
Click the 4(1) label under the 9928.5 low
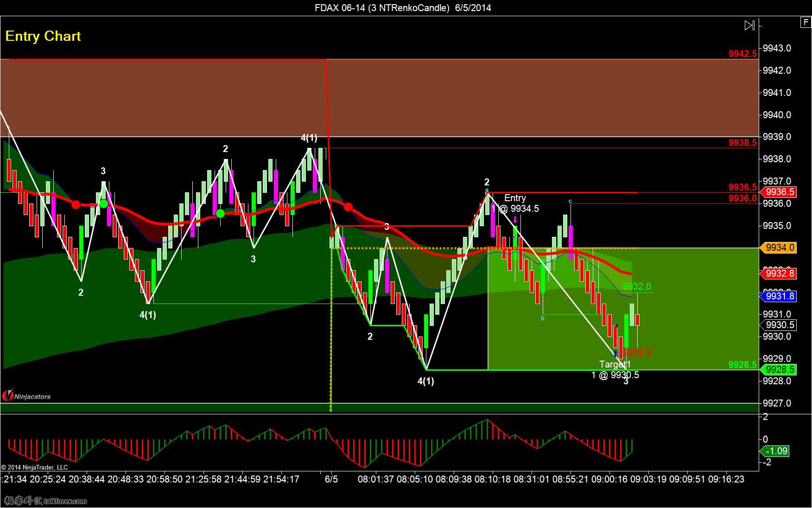[x=426, y=381]
